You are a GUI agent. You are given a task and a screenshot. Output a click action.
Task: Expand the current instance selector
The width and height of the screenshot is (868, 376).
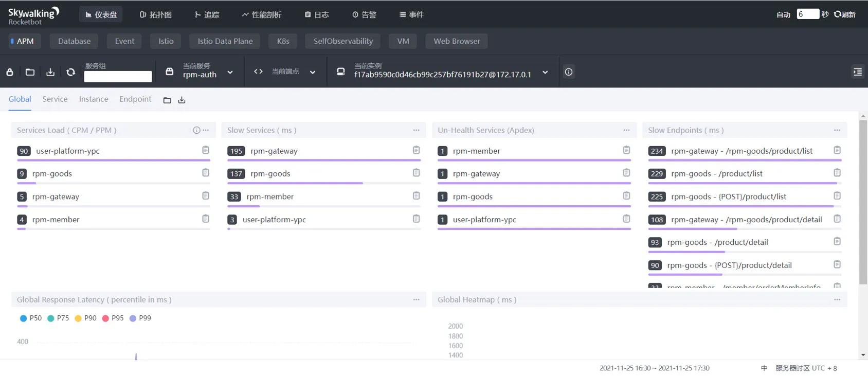click(545, 72)
